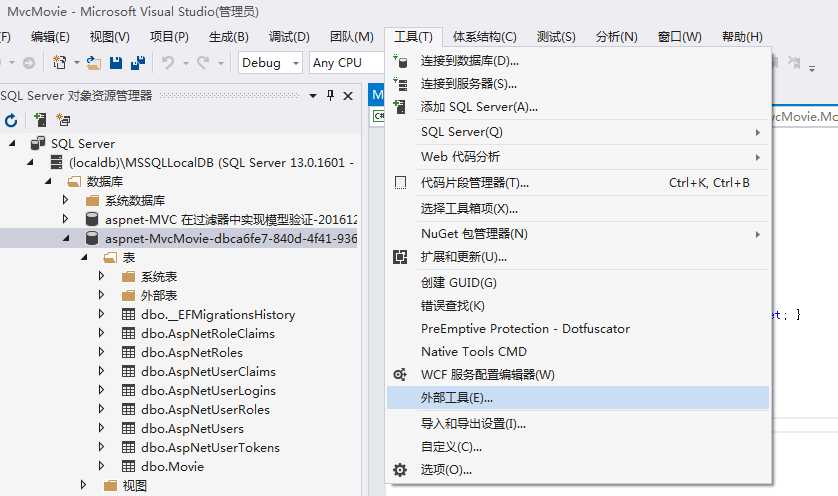This screenshot has width=838, height=496.
Task: Open the Any CPU platform dropdown
Action: 347,63
